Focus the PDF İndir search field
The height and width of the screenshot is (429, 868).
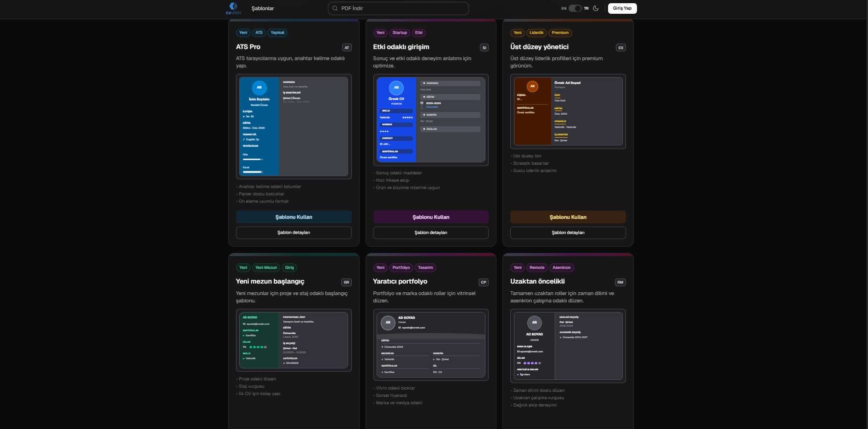(x=398, y=8)
